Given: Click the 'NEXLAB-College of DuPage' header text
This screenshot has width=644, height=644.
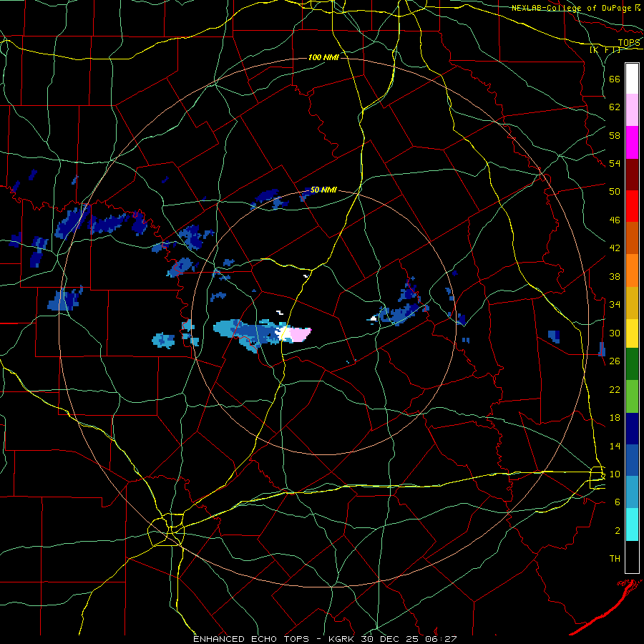Looking at the screenshot, I should [571, 8].
